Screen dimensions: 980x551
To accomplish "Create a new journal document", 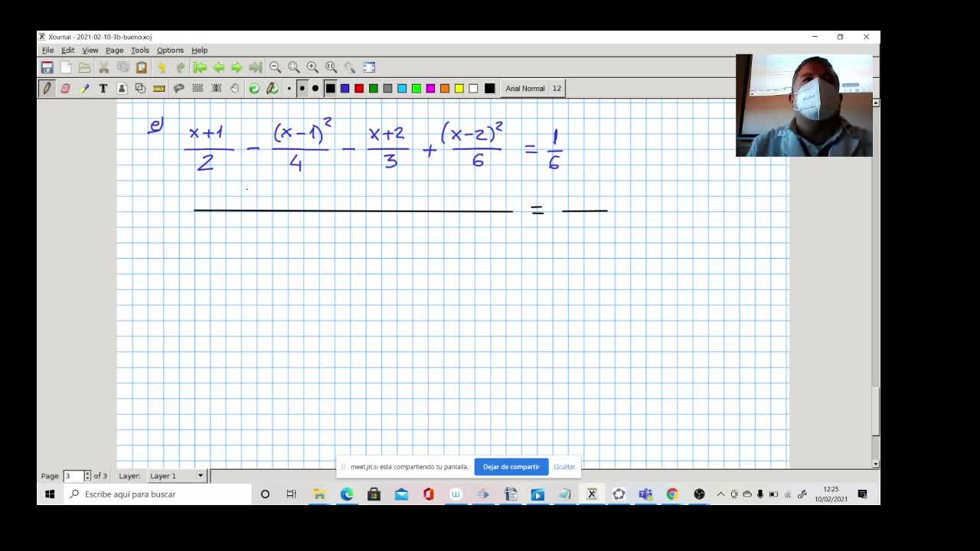I will click(x=66, y=67).
